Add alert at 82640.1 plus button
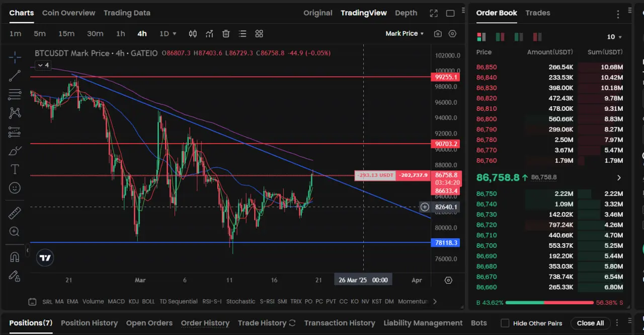This screenshot has width=644, height=335. (x=425, y=207)
